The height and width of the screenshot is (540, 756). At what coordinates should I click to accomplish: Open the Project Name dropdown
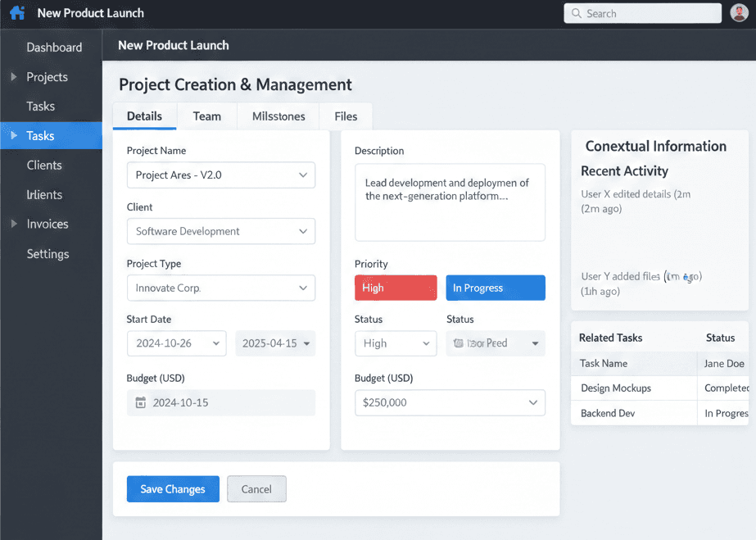tap(220, 175)
